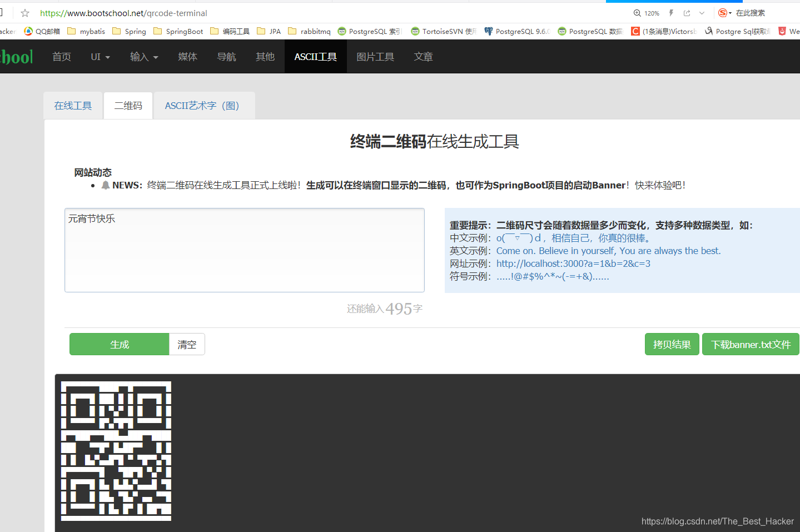Click the generated QR code output
Viewport: 800px width, 532px height.
116,451
